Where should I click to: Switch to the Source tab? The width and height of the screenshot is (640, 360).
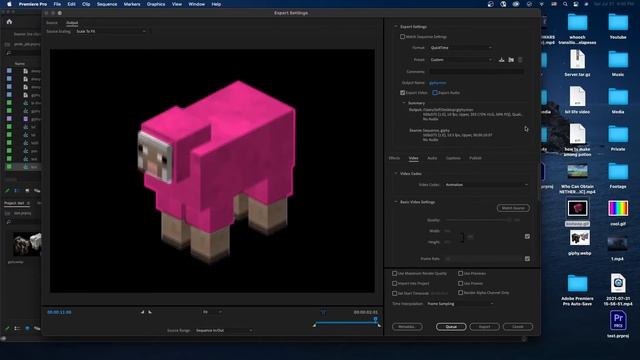(52, 23)
